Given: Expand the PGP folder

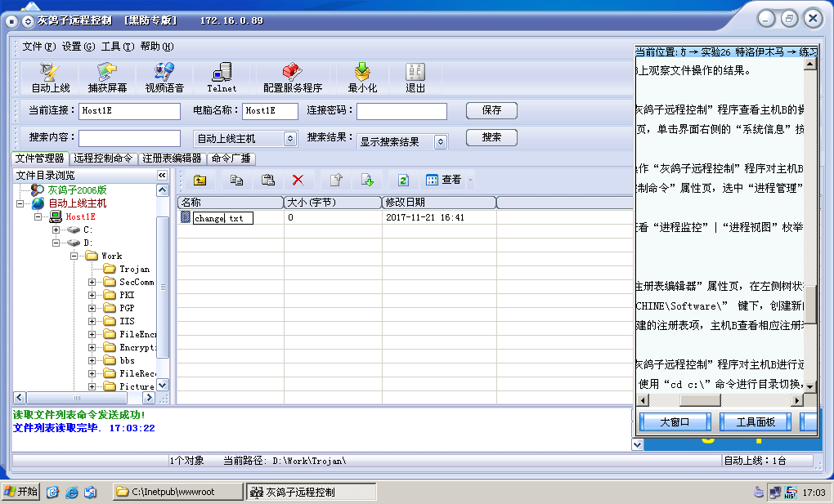Looking at the screenshot, I should pyautogui.click(x=92, y=308).
